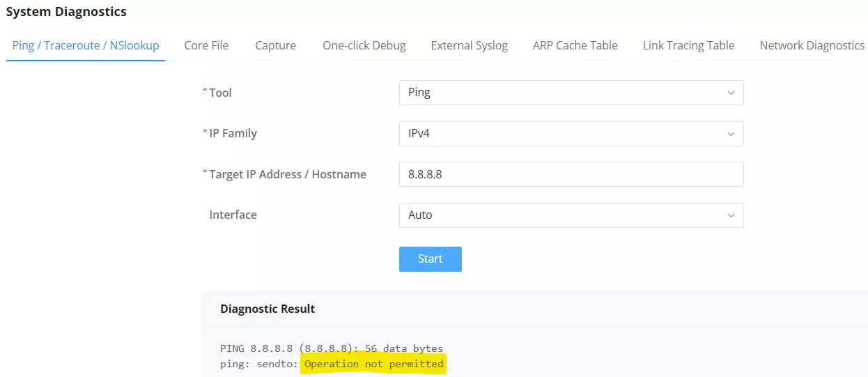The width and height of the screenshot is (868, 377).
Task: Select the External Syslog tab
Action: (469, 45)
